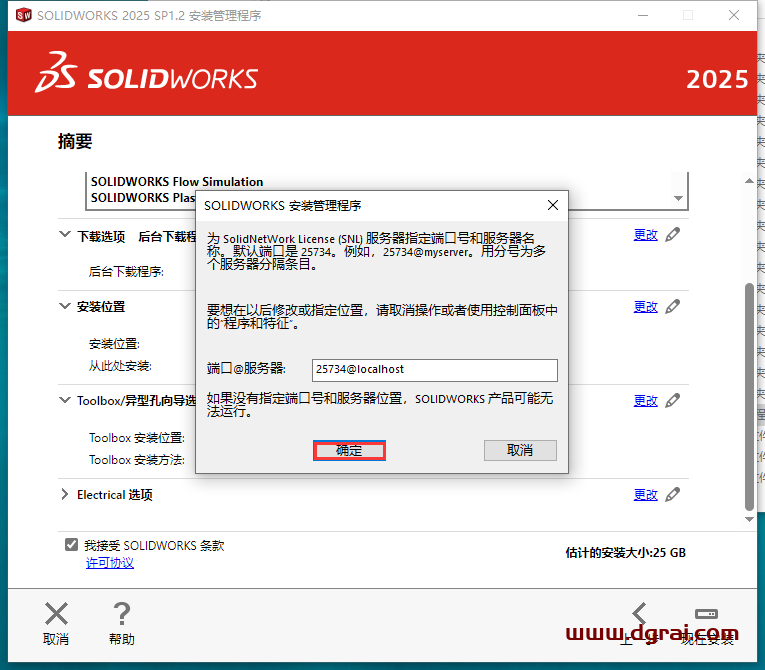Confirm with the 确定 button in dialog
The image size is (765, 670).
(349, 450)
